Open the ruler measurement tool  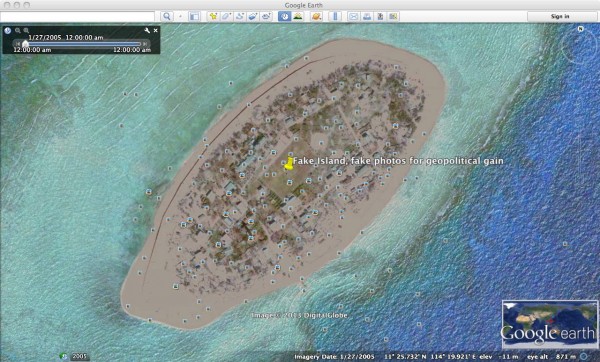pyautogui.click(x=335, y=16)
